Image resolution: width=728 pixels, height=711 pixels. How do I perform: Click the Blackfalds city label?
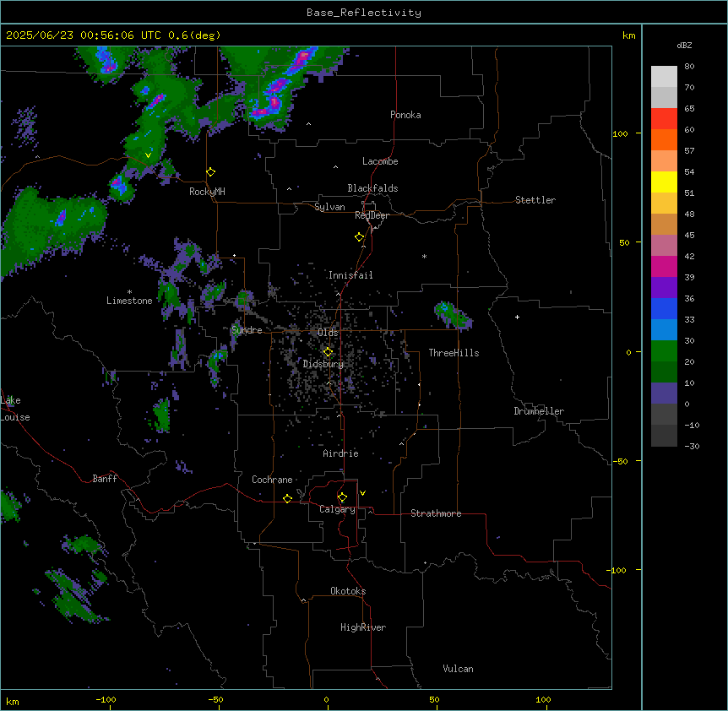[372, 188]
